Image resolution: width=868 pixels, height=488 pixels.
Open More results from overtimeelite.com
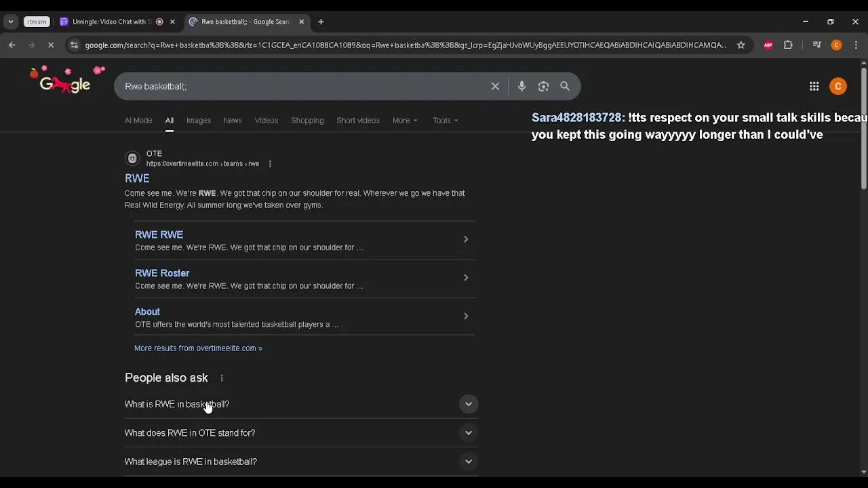point(198,348)
